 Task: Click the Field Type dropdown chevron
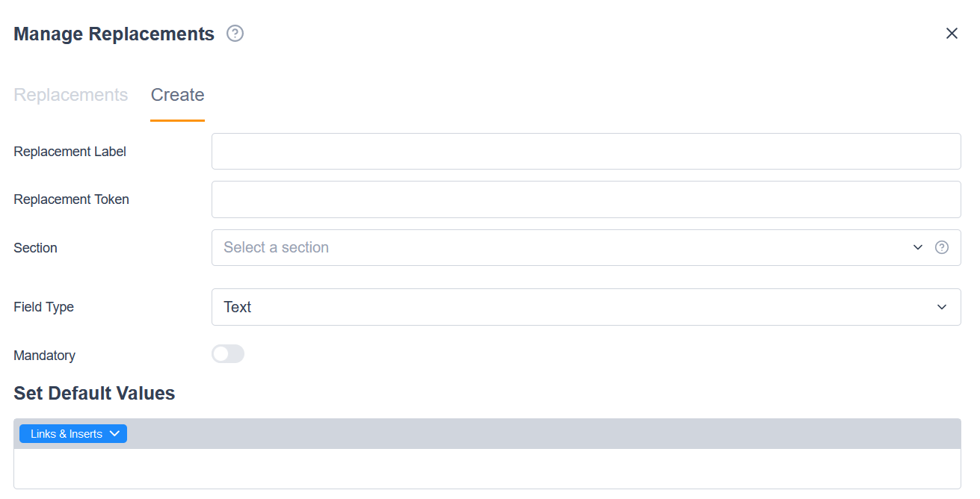[x=942, y=307]
